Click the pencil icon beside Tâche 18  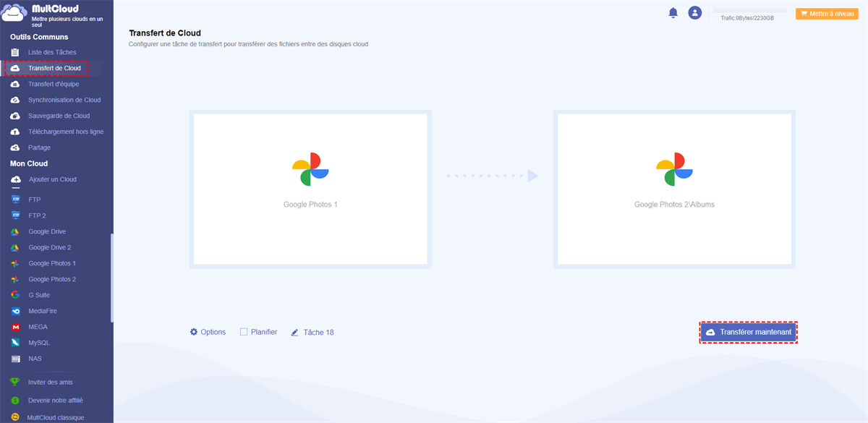point(294,333)
